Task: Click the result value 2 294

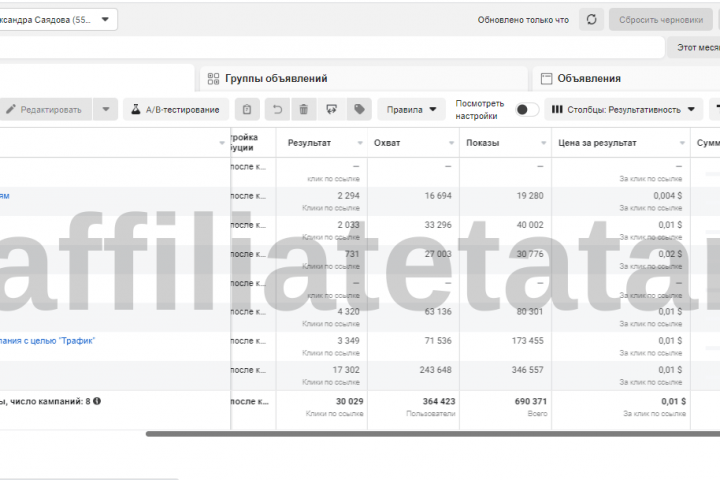Action: pos(349,196)
